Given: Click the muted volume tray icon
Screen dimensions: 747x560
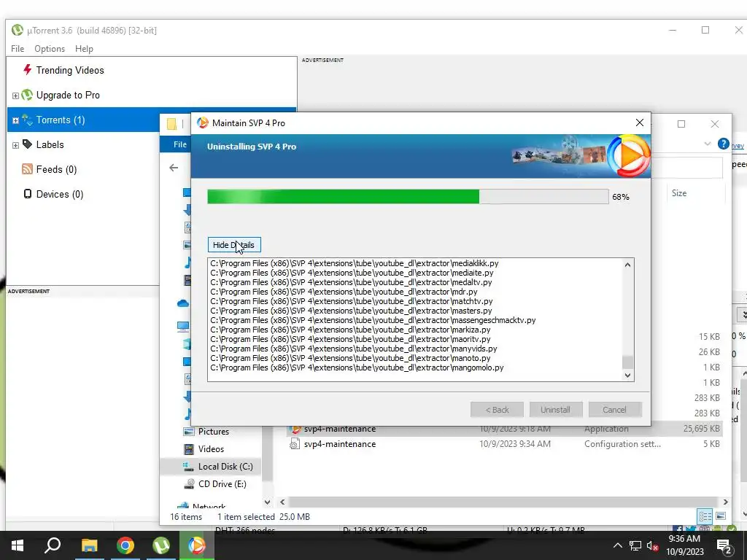Looking at the screenshot, I should click(652, 545).
